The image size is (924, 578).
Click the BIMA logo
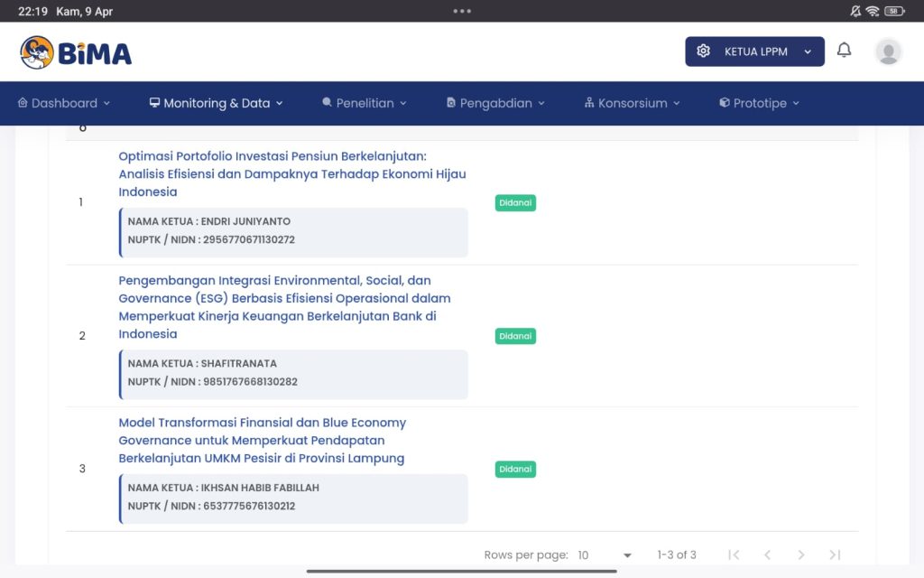point(76,52)
